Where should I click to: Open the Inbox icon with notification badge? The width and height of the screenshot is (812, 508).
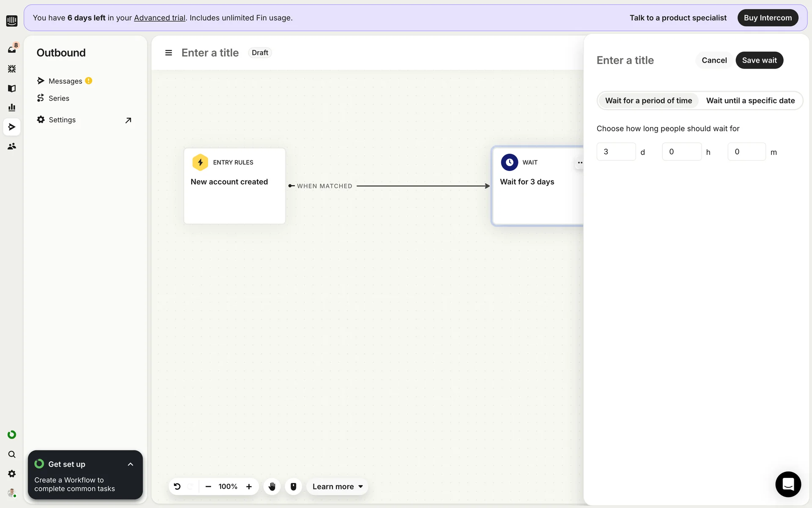pyautogui.click(x=12, y=50)
